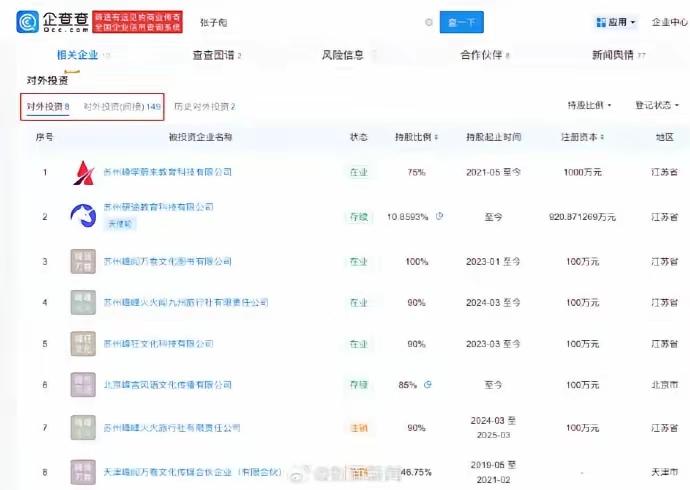The height and width of the screenshot is (490, 690).
Task: Switch to the 风险信息 tab
Action: point(342,55)
